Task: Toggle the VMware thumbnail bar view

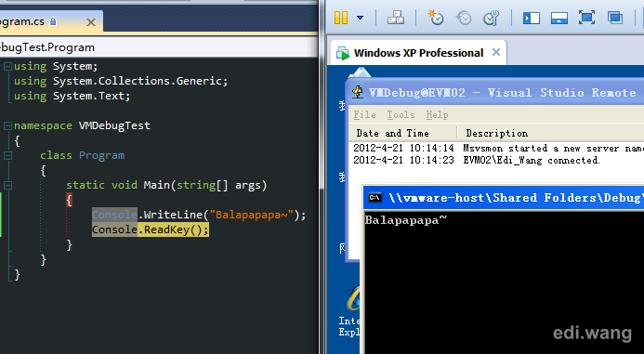Action: click(x=559, y=18)
